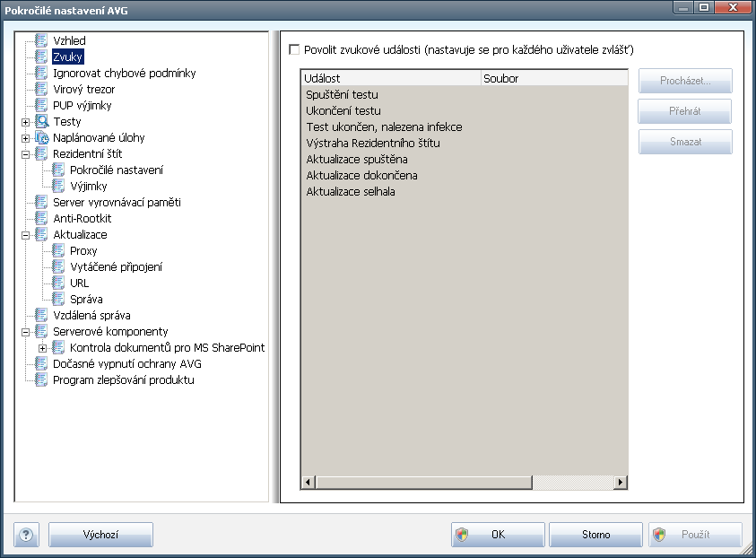Expand the Naplánované úlohy tree node
The width and height of the screenshot is (756, 558).
[25, 138]
